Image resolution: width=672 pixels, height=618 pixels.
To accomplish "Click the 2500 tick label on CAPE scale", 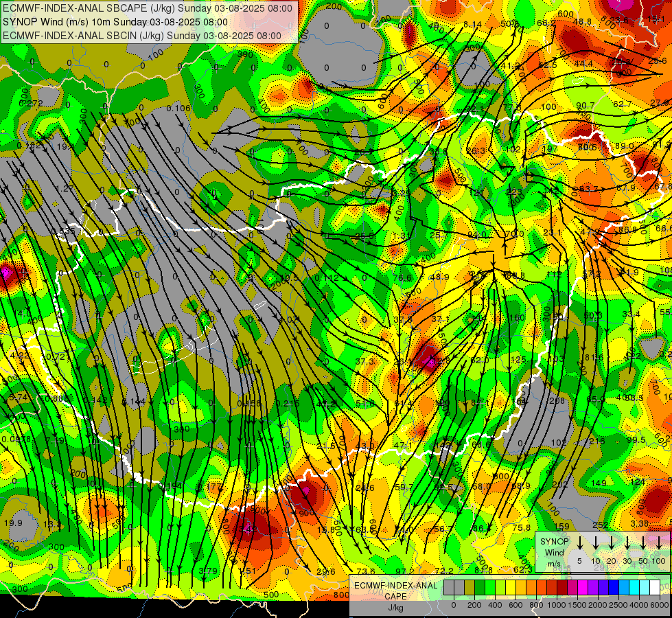I will [618, 605].
